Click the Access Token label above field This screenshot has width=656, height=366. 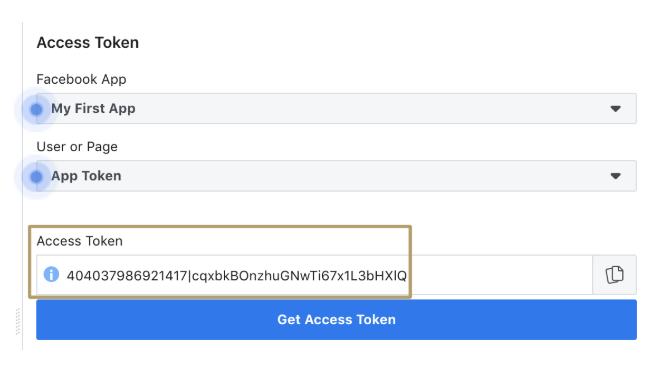coord(79,241)
